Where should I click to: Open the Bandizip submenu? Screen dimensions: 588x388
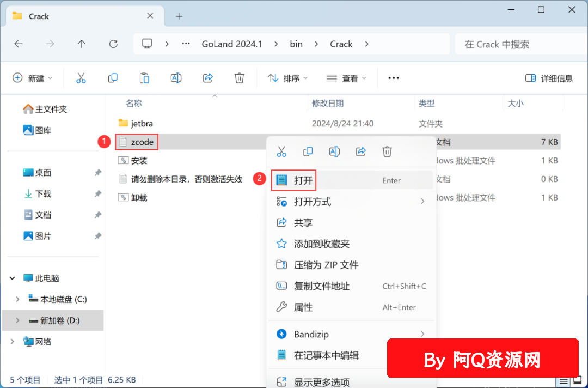click(x=351, y=334)
